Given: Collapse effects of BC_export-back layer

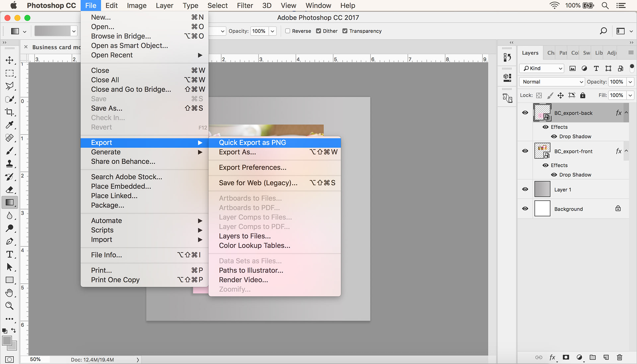Looking at the screenshot, I should (x=626, y=113).
